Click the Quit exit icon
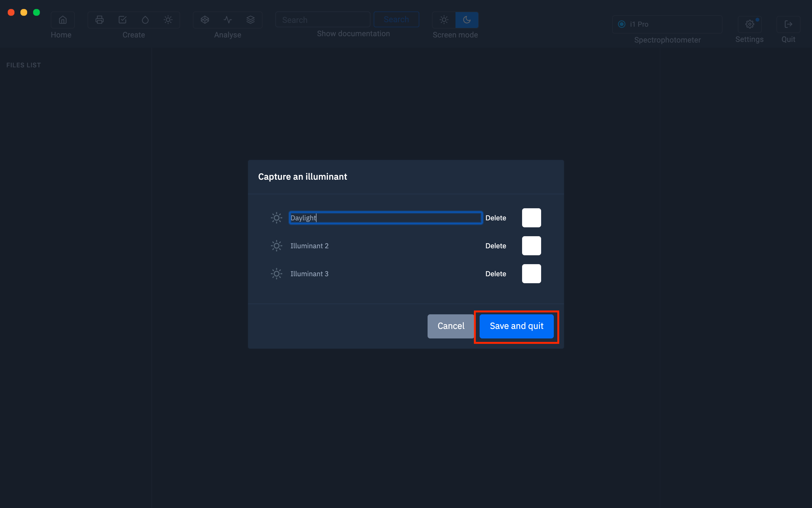This screenshot has width=812, height=508. tap(788, 24)
